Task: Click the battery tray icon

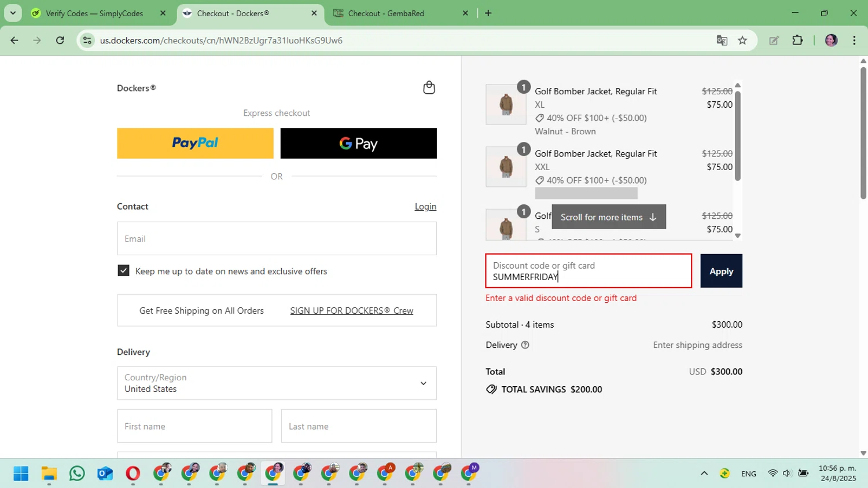Action: tap(803, 474)
